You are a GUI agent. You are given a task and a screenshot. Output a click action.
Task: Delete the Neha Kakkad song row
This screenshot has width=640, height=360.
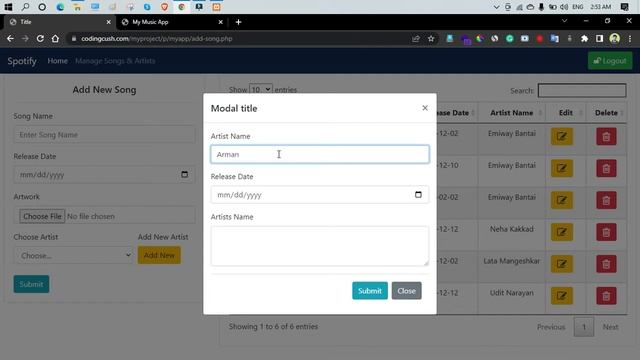pos(606,232)
